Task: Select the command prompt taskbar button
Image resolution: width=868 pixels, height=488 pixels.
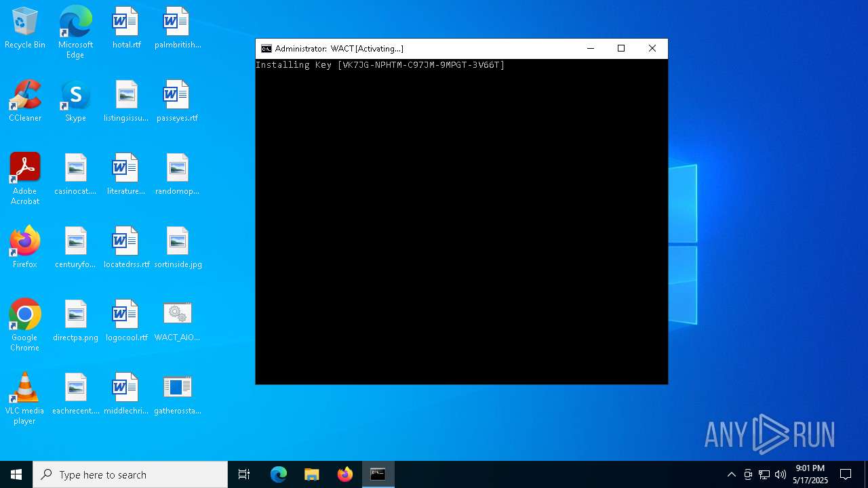Action: pyautogui.click(x=378, y=474)
